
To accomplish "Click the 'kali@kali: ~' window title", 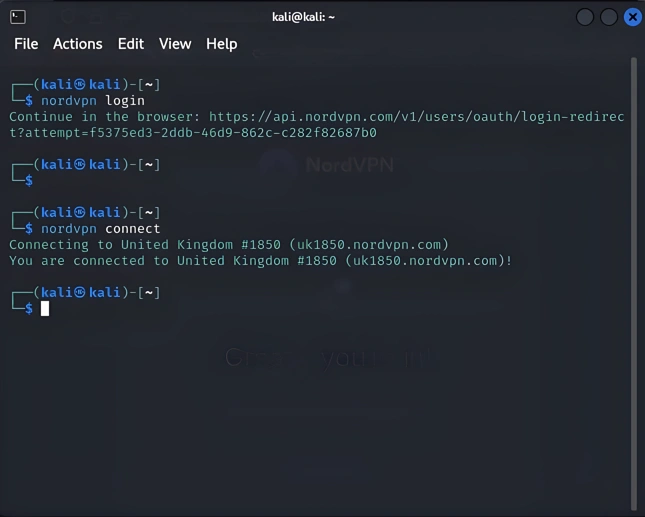I will coord(303,17).
